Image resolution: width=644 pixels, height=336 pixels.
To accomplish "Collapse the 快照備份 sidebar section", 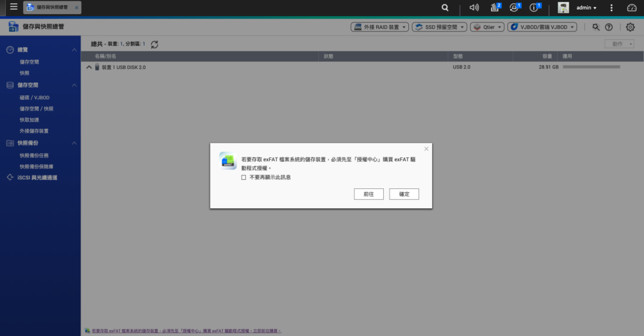I will pyautogui.click(x=74, y=143).
